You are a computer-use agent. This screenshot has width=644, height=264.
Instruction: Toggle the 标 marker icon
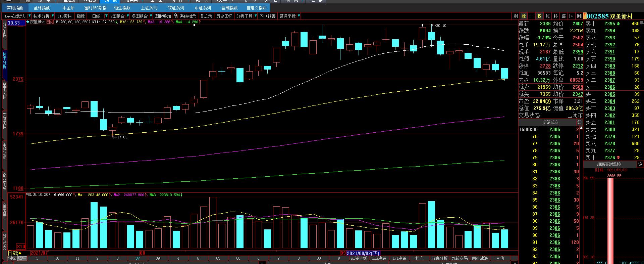coord(524,16)
